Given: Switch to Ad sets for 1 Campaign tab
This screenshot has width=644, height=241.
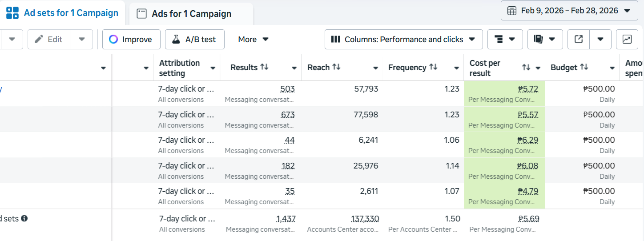Looking at the screenshot, I should pos(62,13).
